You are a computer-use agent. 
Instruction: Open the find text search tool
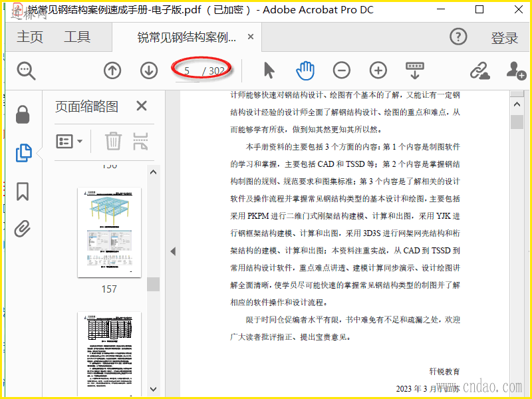(26, 71)
